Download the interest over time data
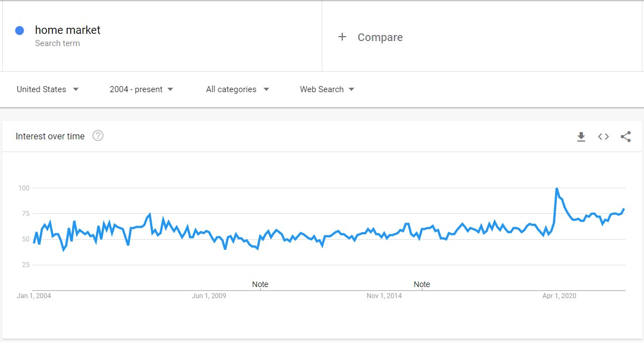The height and width of the screenshot is (342, 644). coord(581,137)
